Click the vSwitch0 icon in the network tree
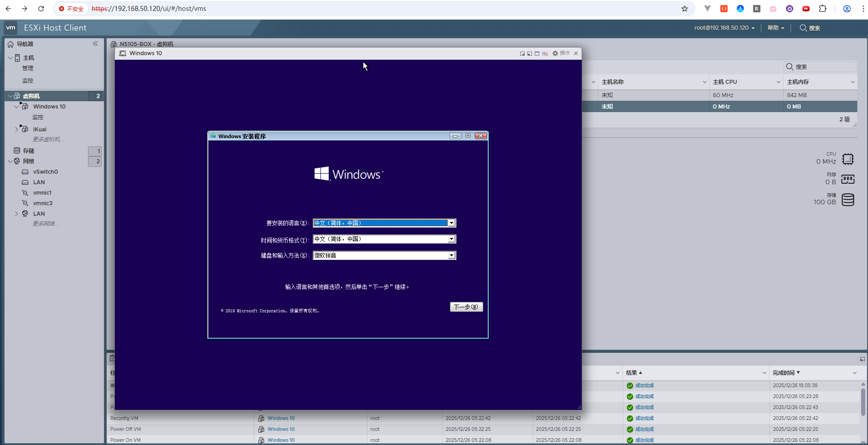 pyautogui.click(x=25, y=172)
